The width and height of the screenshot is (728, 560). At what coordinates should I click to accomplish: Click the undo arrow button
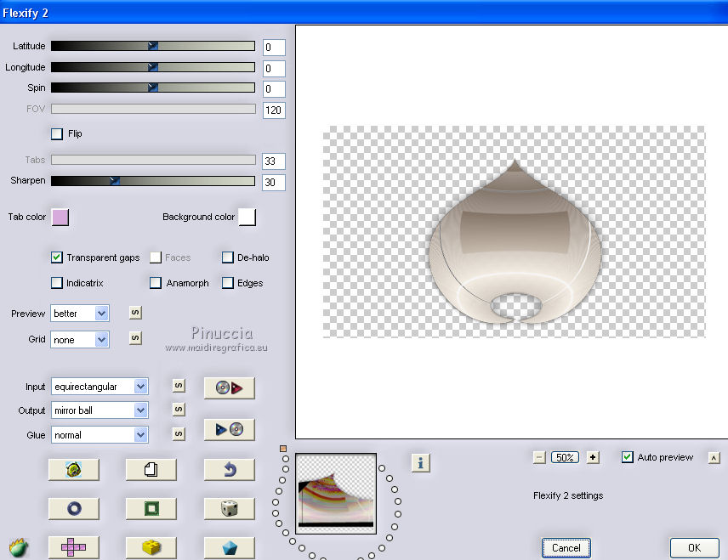tap(229, 469)
